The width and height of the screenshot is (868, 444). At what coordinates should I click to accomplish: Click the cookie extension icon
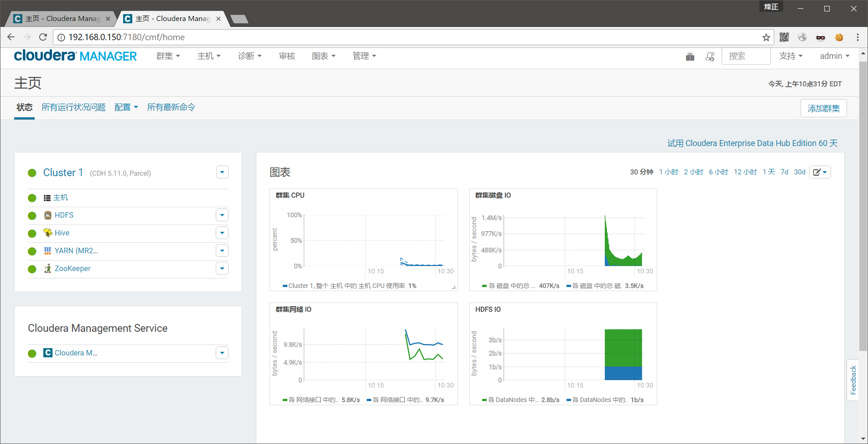pos(839,37)
